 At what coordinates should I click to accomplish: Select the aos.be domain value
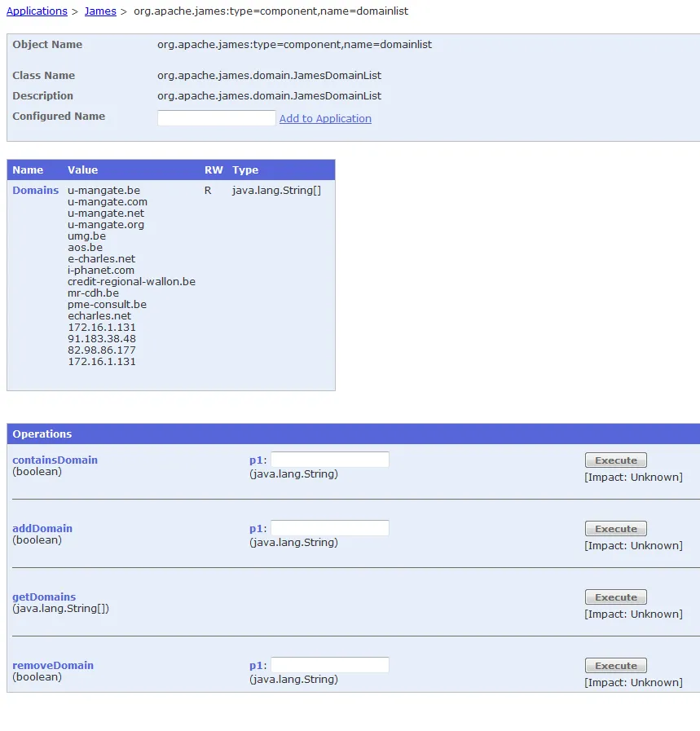click(x=85, y=248)
